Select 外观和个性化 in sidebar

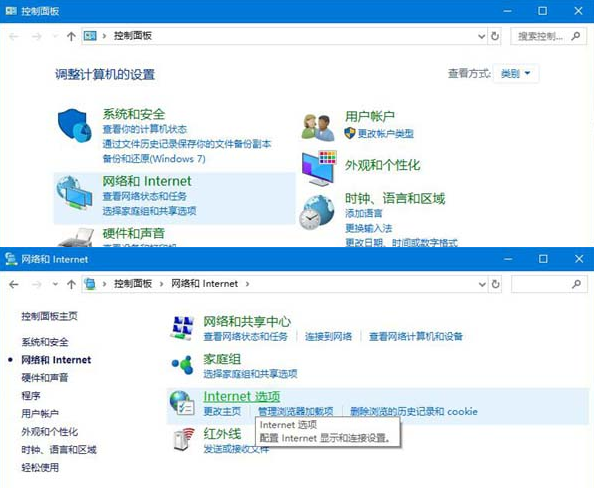pos(50,432)
